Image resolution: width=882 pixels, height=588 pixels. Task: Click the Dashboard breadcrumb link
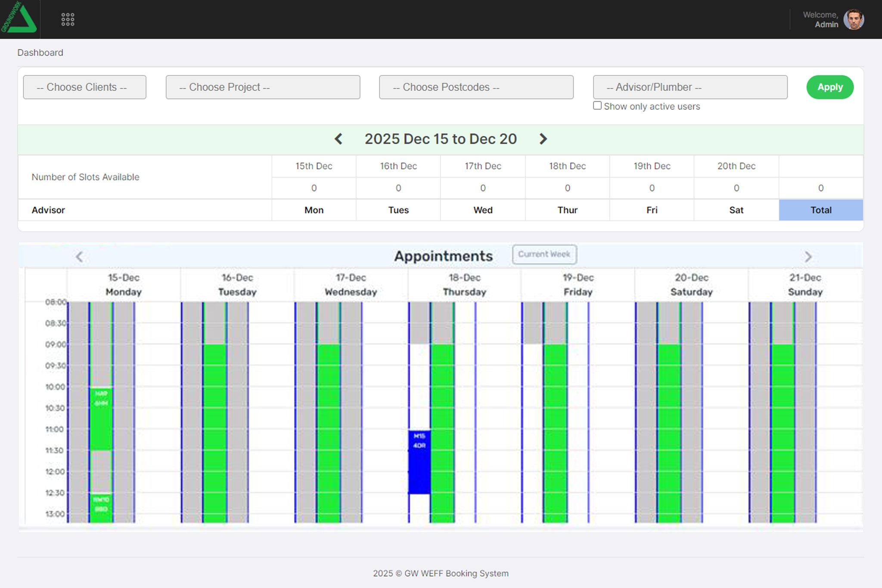click(x=40, y=53)
